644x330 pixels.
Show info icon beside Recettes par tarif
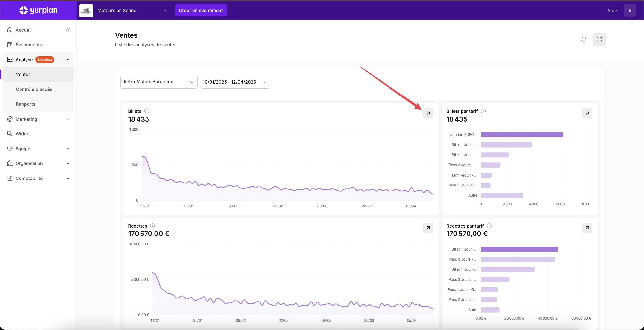(x=489, y=226)
